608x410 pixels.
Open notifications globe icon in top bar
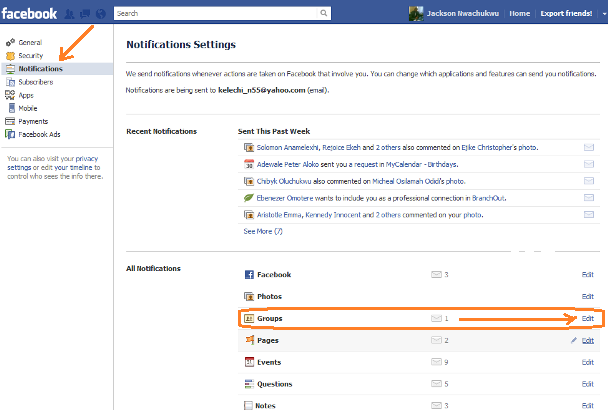[101, 14]
